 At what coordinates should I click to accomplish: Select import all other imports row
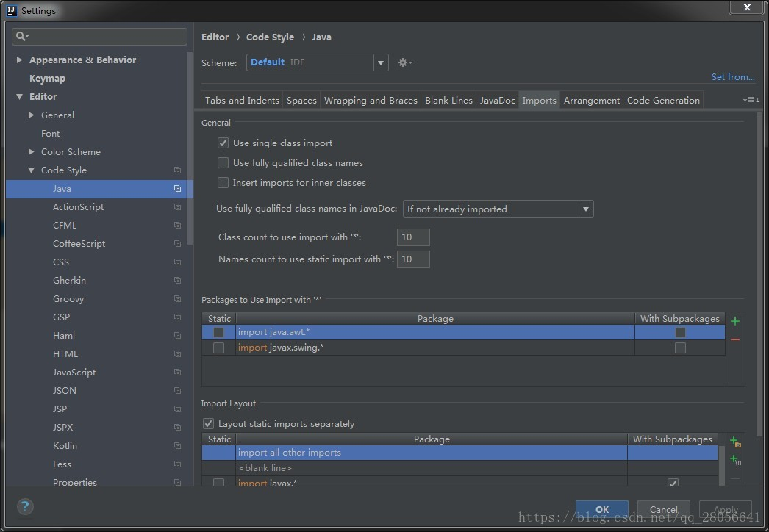(459, 453)
